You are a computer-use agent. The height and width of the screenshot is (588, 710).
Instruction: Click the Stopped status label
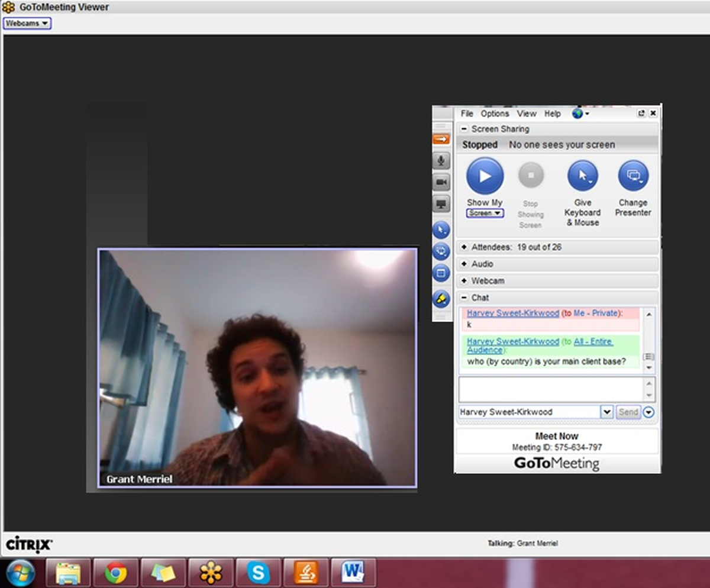click(x=480, y=145)
